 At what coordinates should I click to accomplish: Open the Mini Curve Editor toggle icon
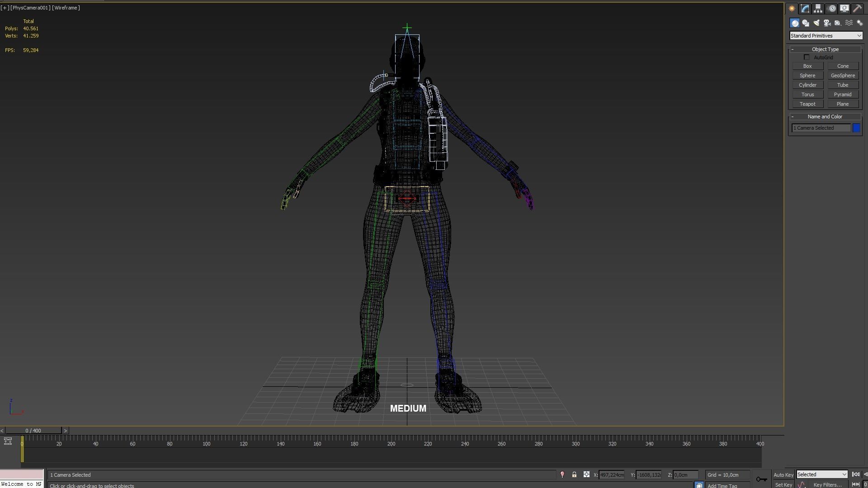pos(8,441)
